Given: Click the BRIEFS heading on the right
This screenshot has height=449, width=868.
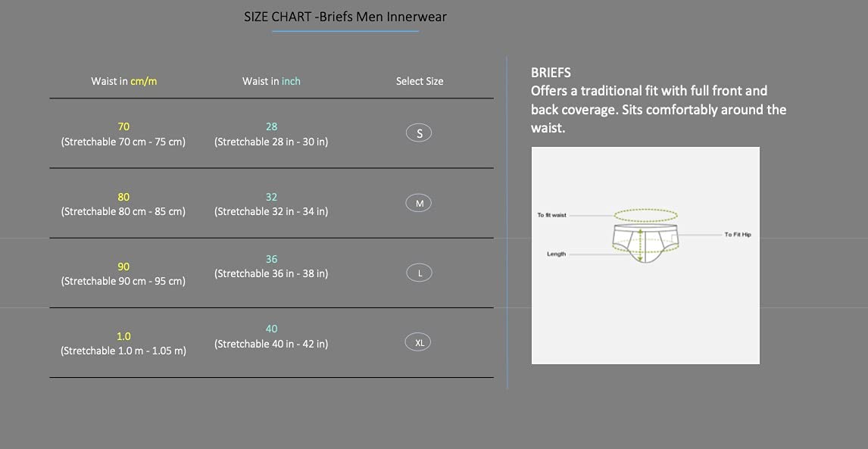Looking at the screenshot, I should point(551,73).
